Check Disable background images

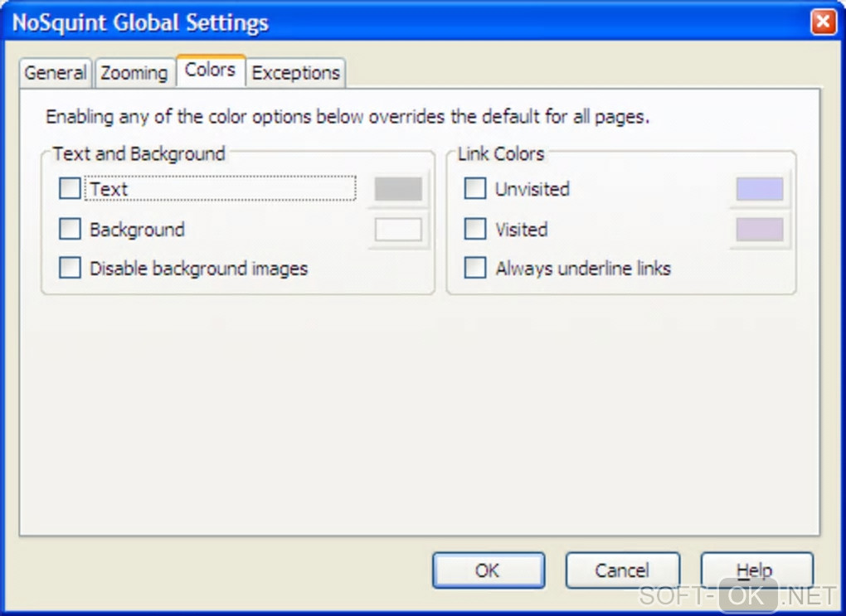tap(70, 268)
